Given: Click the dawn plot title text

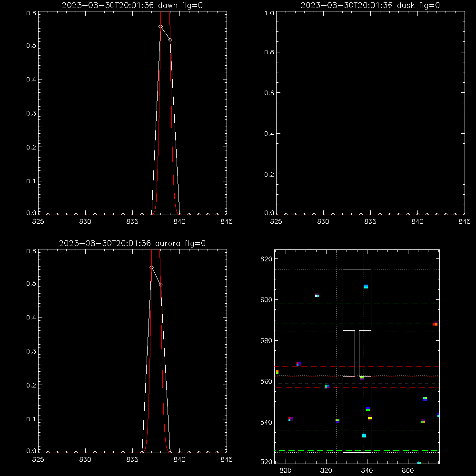Looking at the screenshot, I should point(132,5).
